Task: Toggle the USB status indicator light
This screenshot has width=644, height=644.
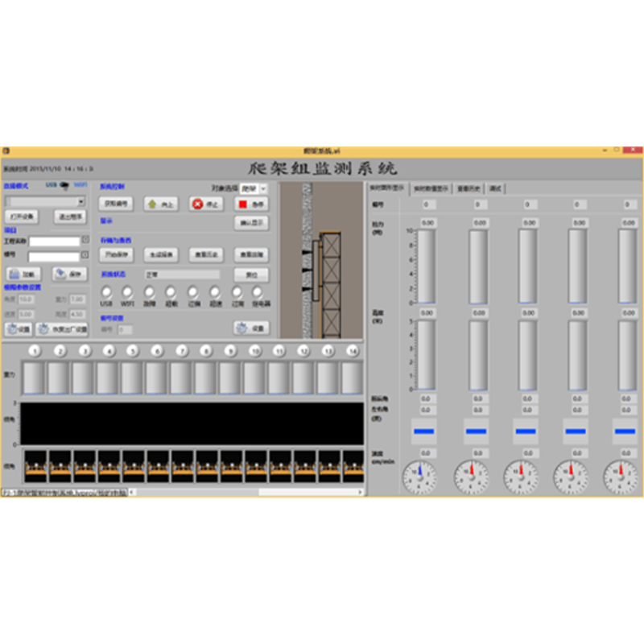Action: 105,292
